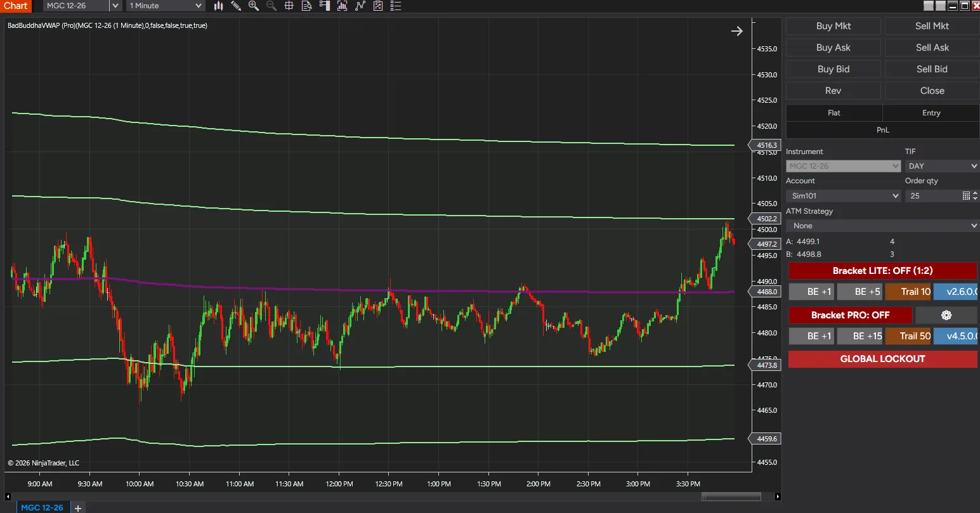Image resolution: width=980 pixels, height=513 pixels.
Task: Open the drawing tools pencil menu
Action: tap(236, 6)
